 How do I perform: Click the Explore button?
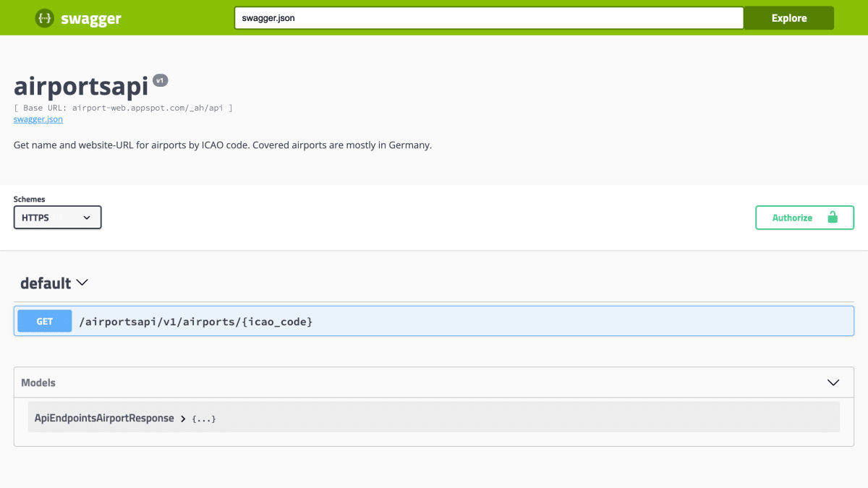click(788, 18)
